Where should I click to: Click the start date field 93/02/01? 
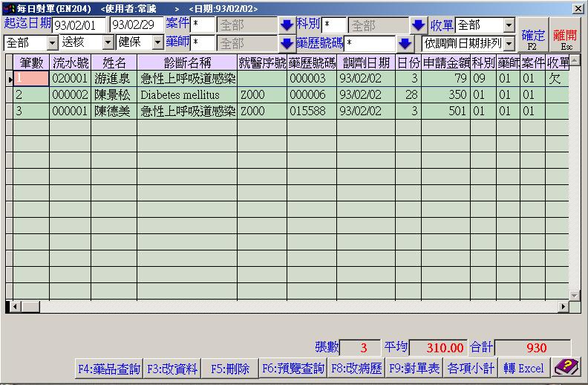(79, 25)
